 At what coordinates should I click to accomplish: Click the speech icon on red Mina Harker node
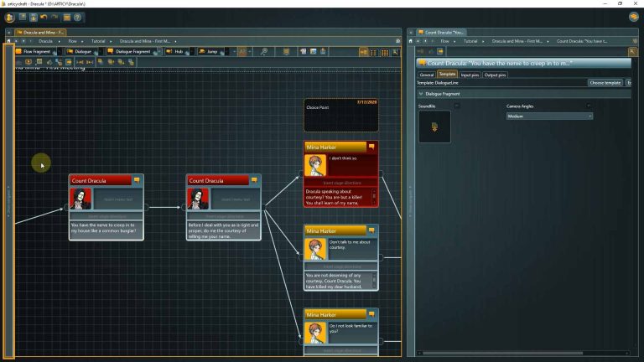pyautogui.click(x=371, y=147)
